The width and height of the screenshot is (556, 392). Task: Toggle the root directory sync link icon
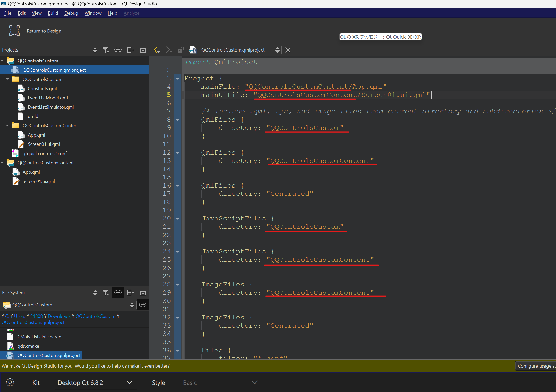[143, 305]
